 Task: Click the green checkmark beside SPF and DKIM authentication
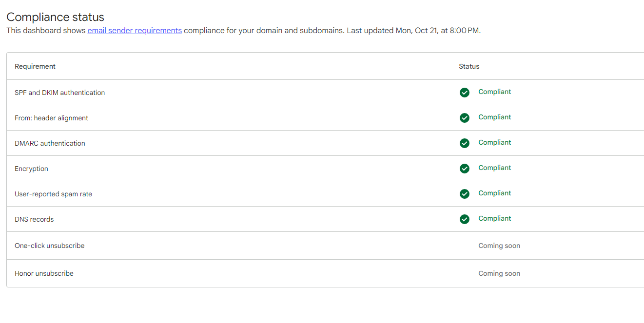(x=464, y=93)
